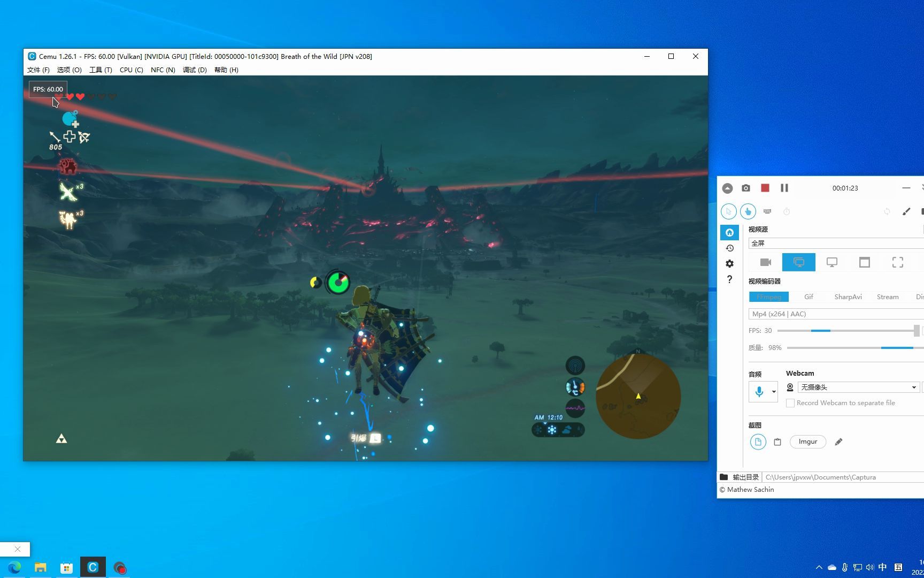Viewport: 924px width, 578px height.
Task: Toggle mouse clicks overlay (hand icon)
Action: point(748,211)
